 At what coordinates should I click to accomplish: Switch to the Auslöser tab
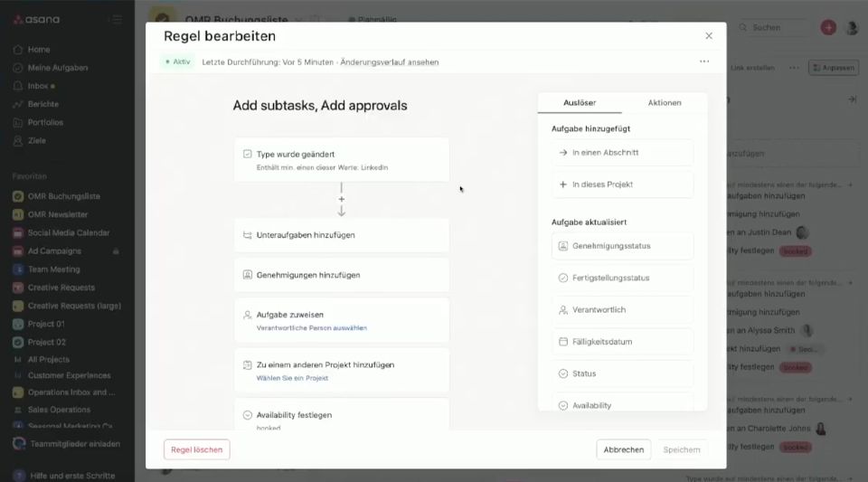coord(580,102)
